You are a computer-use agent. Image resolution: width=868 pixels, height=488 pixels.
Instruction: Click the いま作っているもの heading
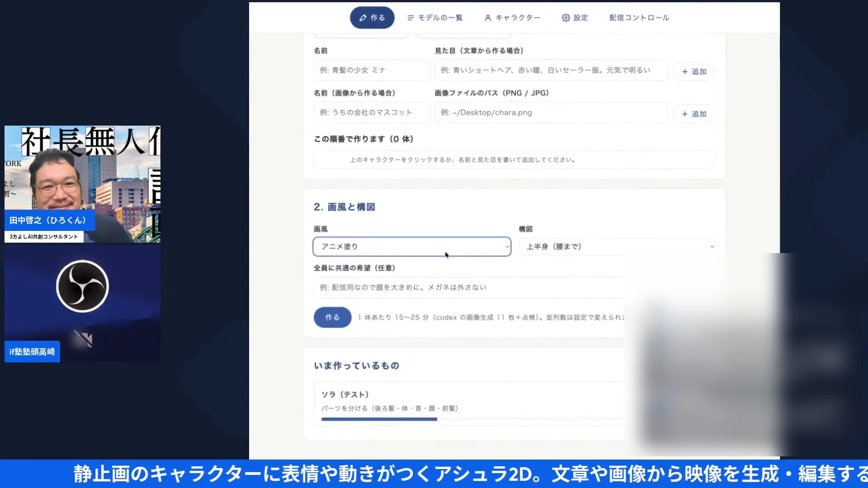(x=356, y=366)
